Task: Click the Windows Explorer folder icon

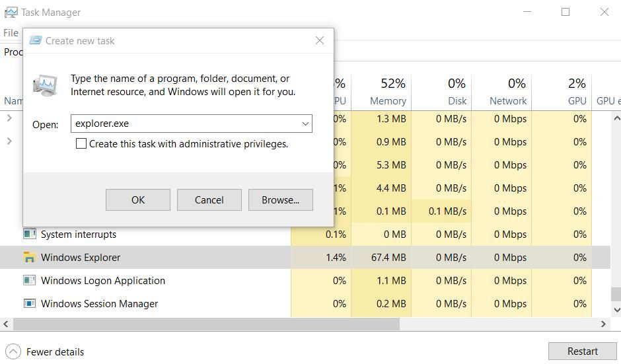Action: click(29, 257)
